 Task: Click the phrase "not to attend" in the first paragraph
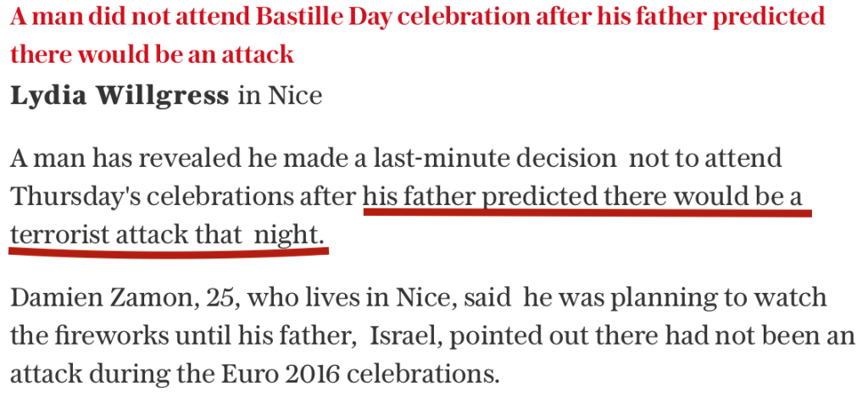(706, 159)
